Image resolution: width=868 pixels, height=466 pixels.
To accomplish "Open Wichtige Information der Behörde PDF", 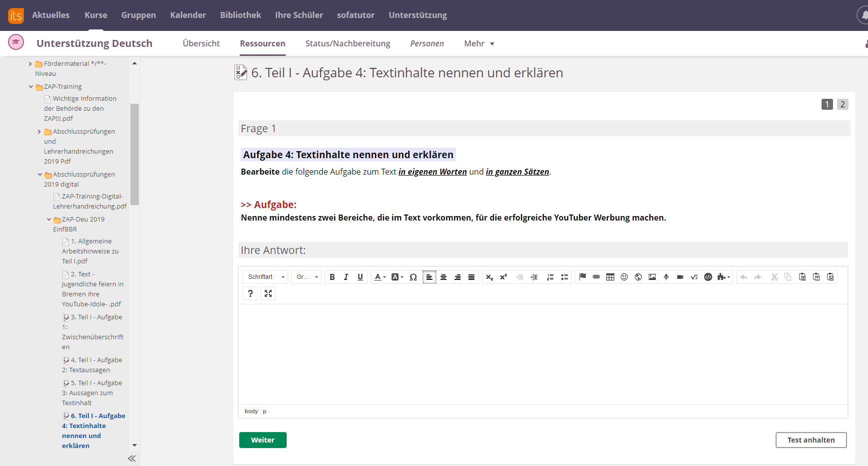I will click(80, 108).
